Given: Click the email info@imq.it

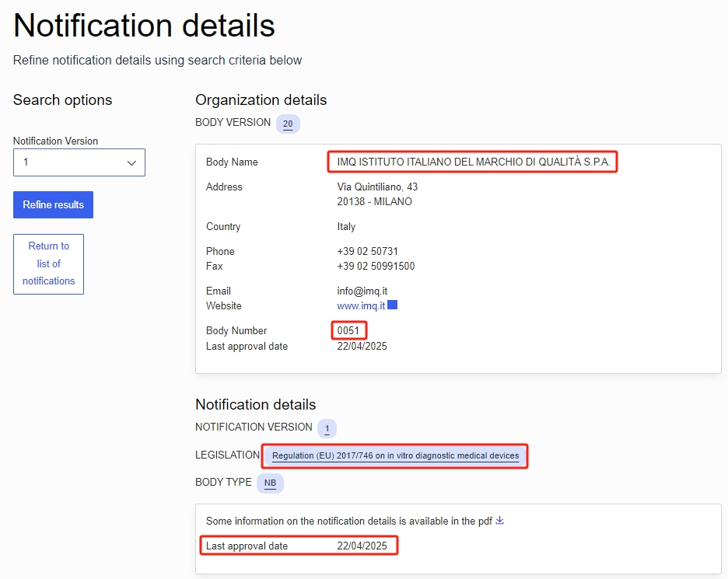Looking at the screenshot, I should (362, 291).
